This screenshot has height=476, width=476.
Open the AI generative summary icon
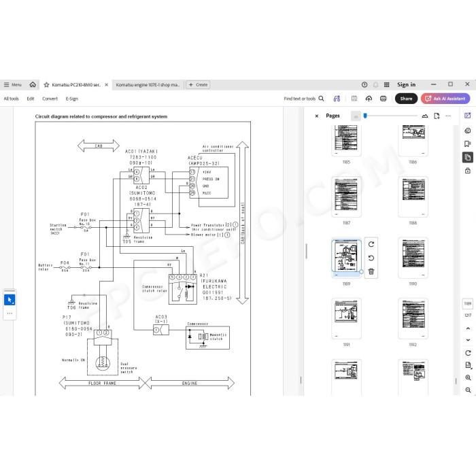pyautogui.click(x=337, y=99)
